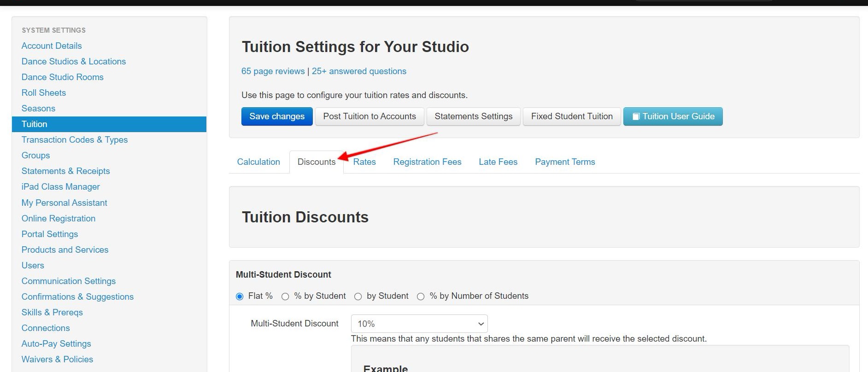Choose the % by Student radio button
Screen dimensions: 868x372
click(285, 296)
